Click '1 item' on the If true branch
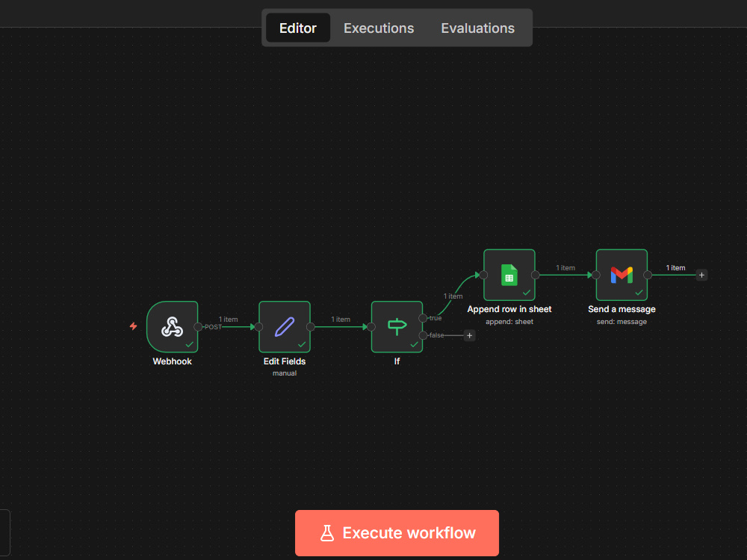Viewport: 747px width, 560px height. [x=453, y=296]
